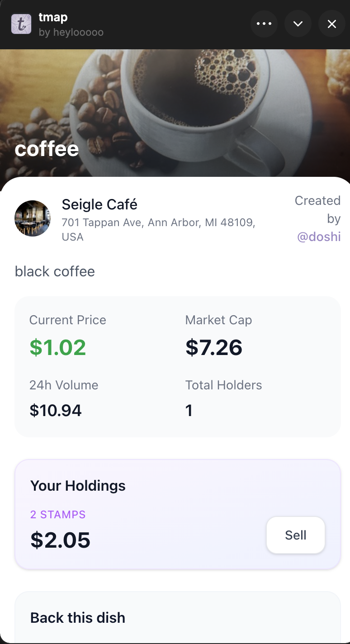
Task: Click the 24h Volume amount $10.94
Action: click(56, 411)
